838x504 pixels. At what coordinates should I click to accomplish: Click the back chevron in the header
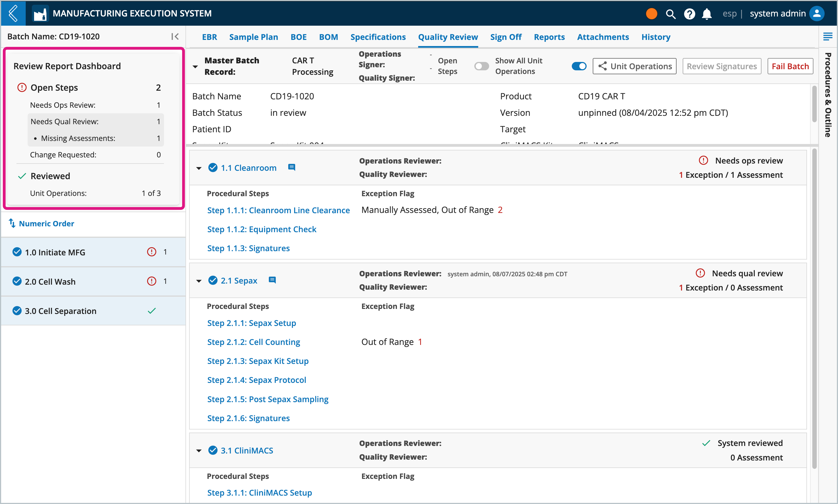[13, 13]
